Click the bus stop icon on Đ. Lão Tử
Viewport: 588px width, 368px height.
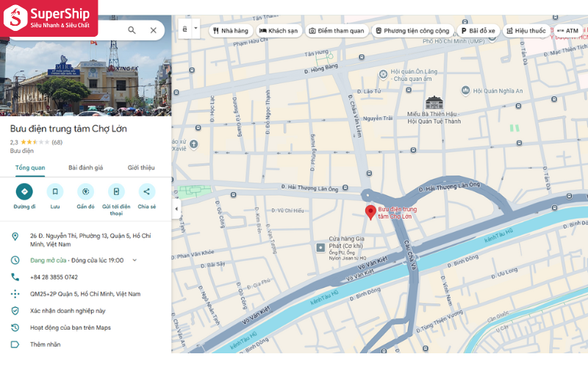pyautogui.click(x=409, y=90)
